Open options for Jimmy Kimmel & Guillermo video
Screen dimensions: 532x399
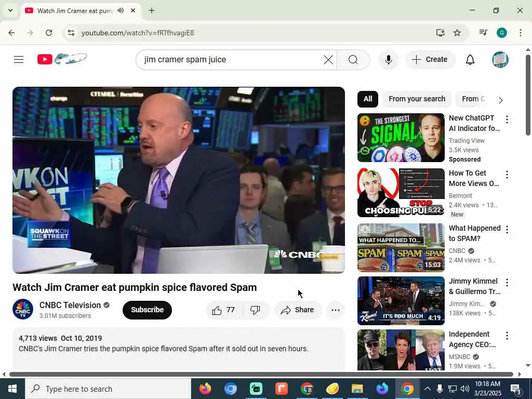click(x=507, y=283)
